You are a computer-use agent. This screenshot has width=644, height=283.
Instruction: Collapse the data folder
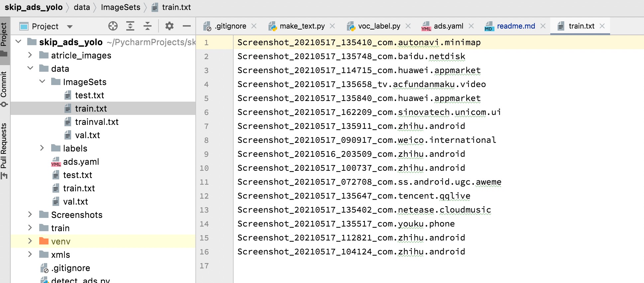[30, 68]
